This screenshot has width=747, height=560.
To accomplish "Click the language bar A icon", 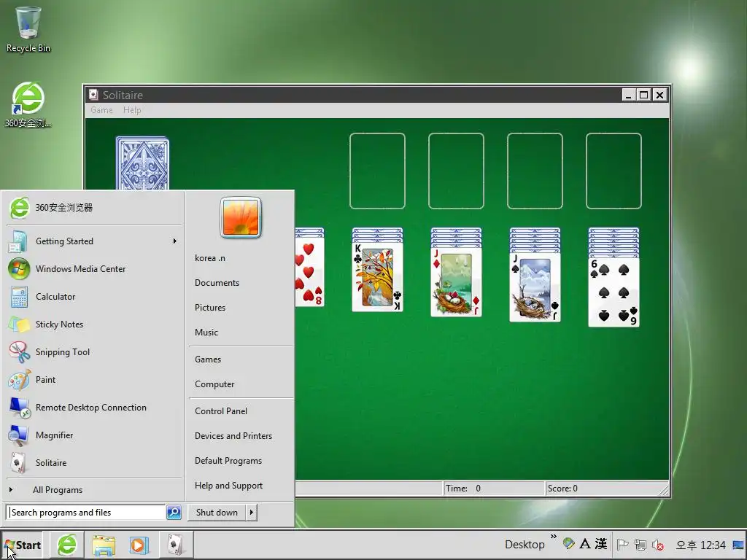I will pos(585,543).
